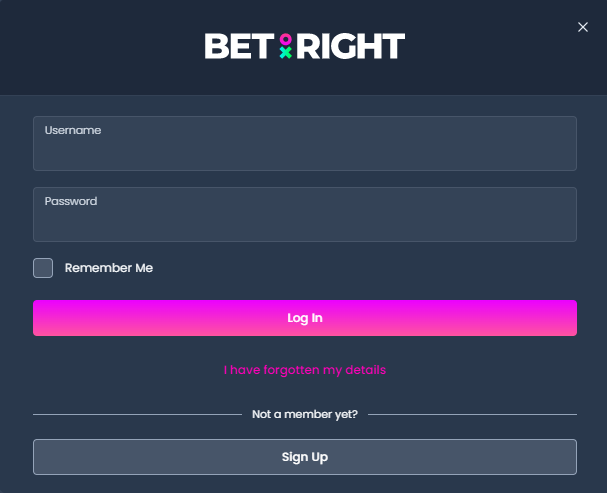
Task: Click the word BET in the logo
Action: (239, 46)
